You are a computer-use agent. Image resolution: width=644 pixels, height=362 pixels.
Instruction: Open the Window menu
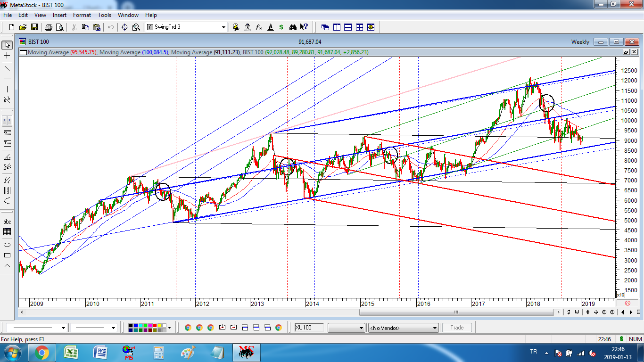click(x=128, y=15)
